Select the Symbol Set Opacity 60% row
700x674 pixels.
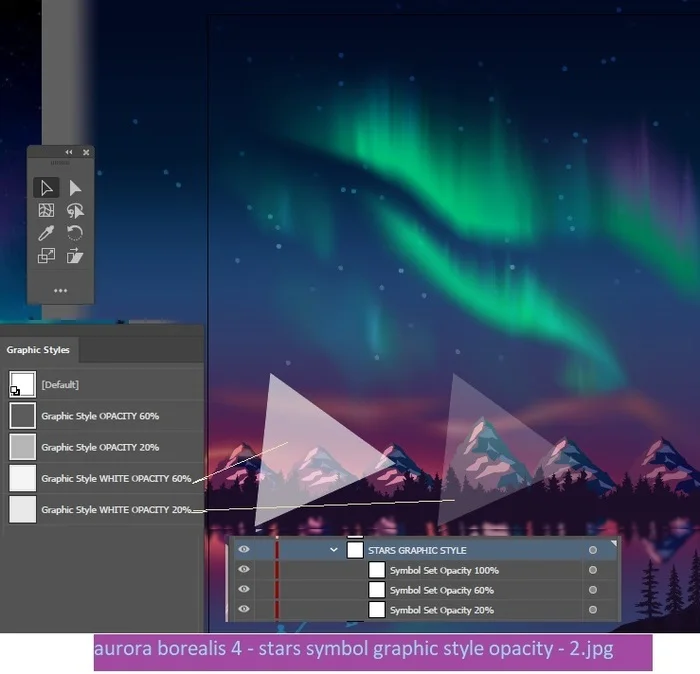(425, 590)
